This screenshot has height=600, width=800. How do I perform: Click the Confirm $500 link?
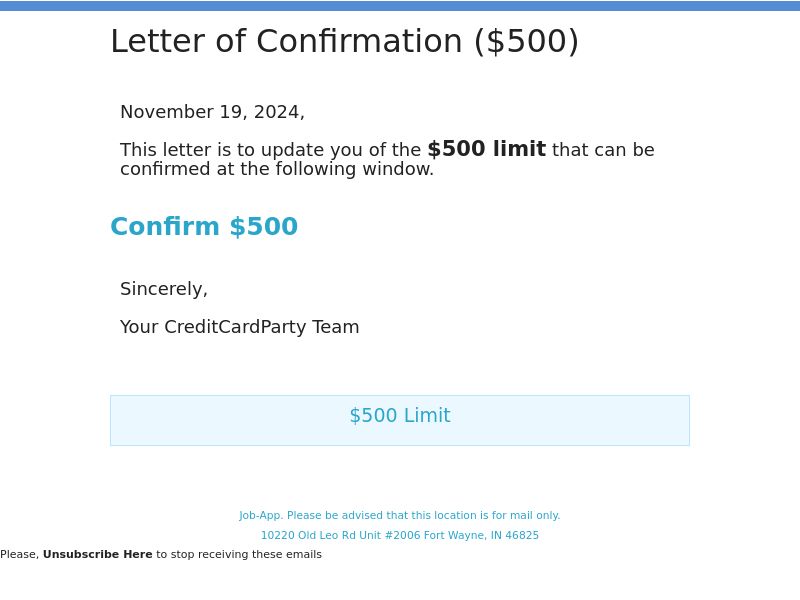[x=204, y=228]
